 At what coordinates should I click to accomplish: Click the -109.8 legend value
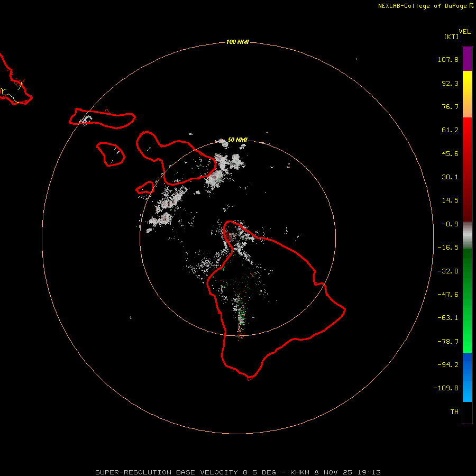[x=446, y=388]
